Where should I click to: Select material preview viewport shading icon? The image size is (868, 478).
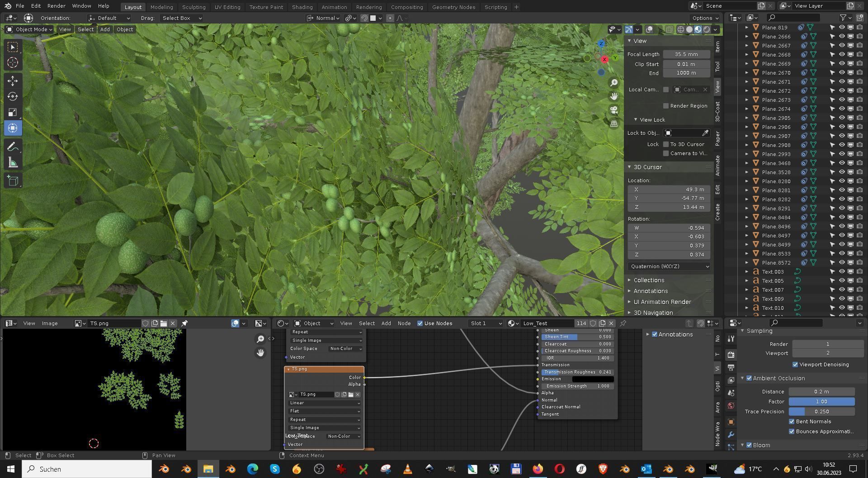[698, 29]
